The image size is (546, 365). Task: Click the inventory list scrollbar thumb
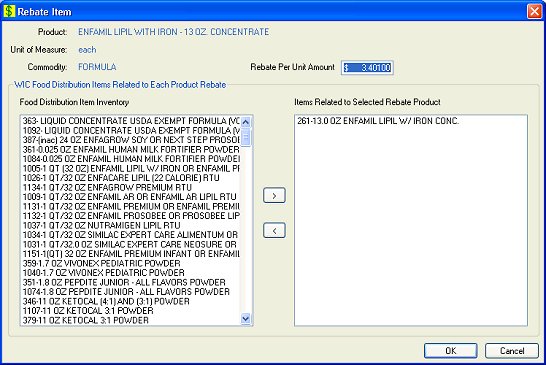point(246,137)
